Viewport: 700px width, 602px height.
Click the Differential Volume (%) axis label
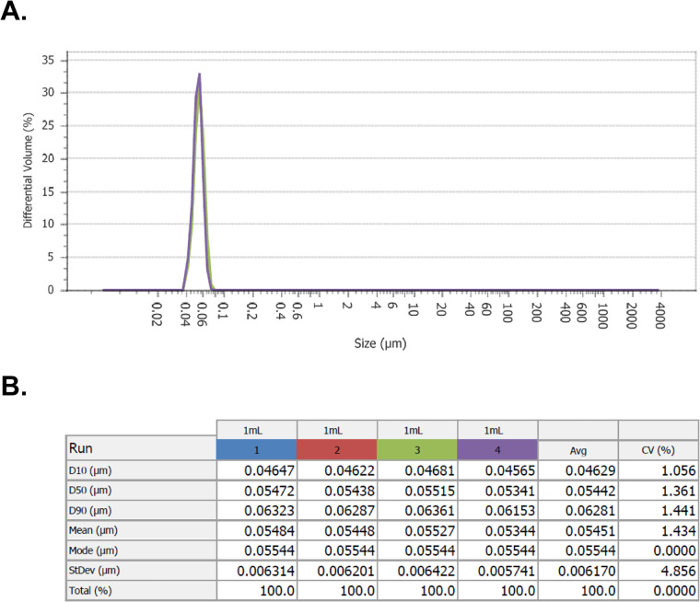pyautogui.click(x=29, y=170)
